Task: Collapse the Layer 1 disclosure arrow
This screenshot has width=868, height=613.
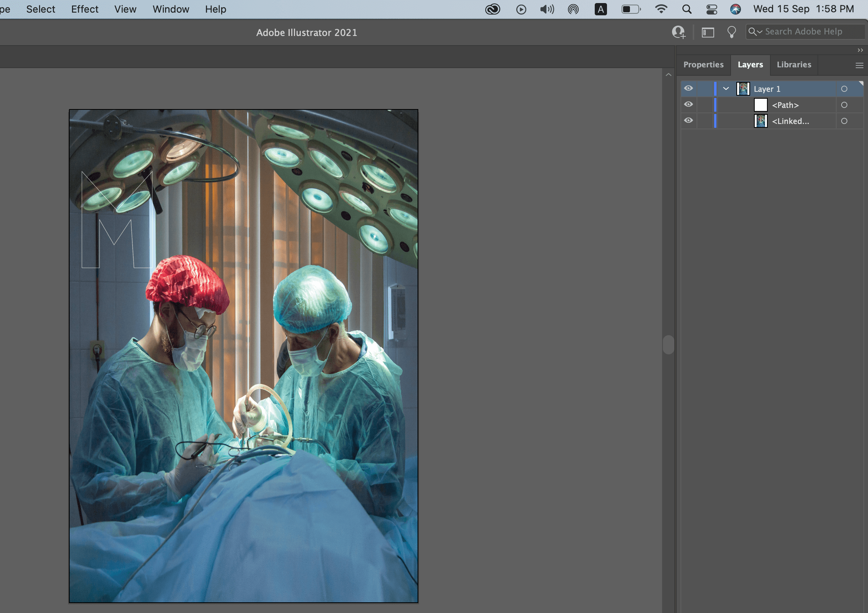Action: (726, 89)
